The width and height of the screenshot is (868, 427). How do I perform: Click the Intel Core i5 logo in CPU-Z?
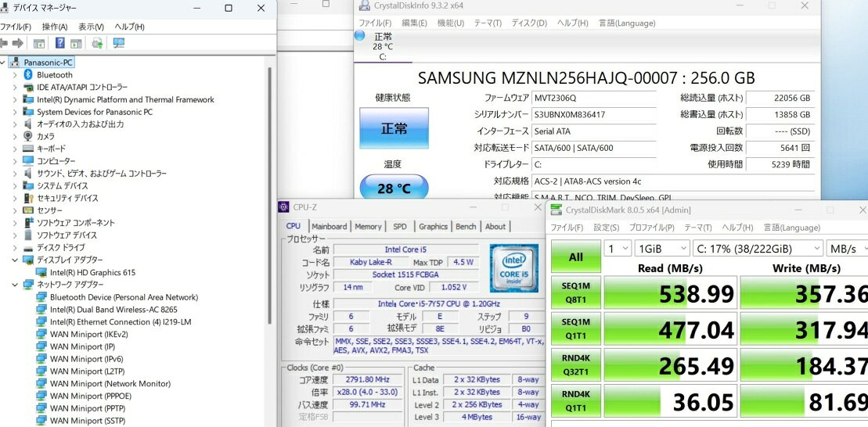[512, 267]
